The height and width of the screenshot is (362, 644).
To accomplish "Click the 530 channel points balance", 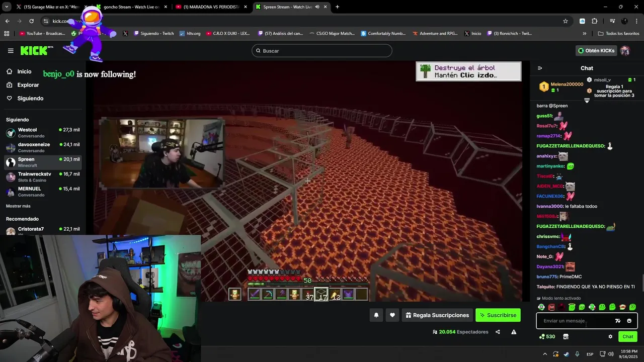I will [547, 337].
